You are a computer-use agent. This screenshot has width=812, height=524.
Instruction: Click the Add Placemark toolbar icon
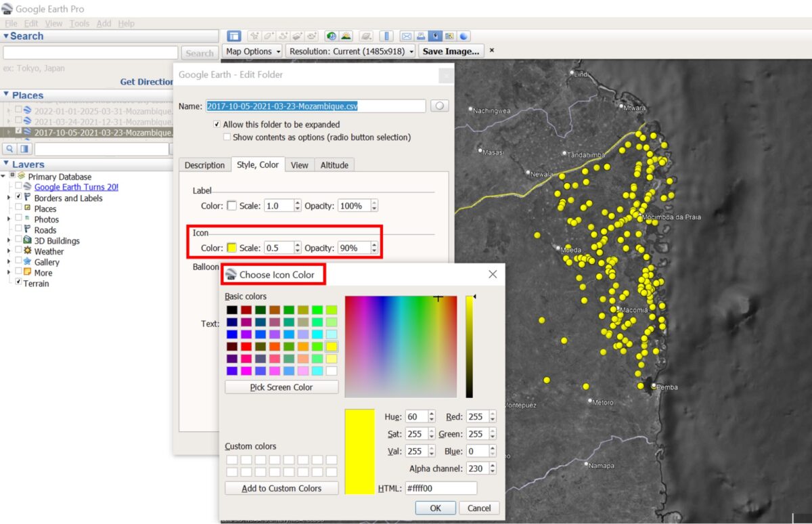254,37
